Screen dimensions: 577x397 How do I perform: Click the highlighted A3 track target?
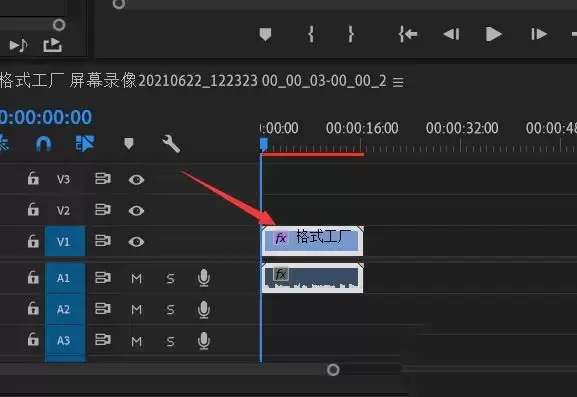(x=65, y=341)
